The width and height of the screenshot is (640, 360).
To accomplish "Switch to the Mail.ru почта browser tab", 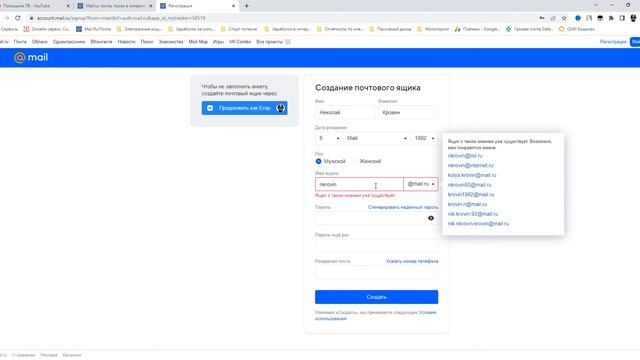I will tap(114, 6).
